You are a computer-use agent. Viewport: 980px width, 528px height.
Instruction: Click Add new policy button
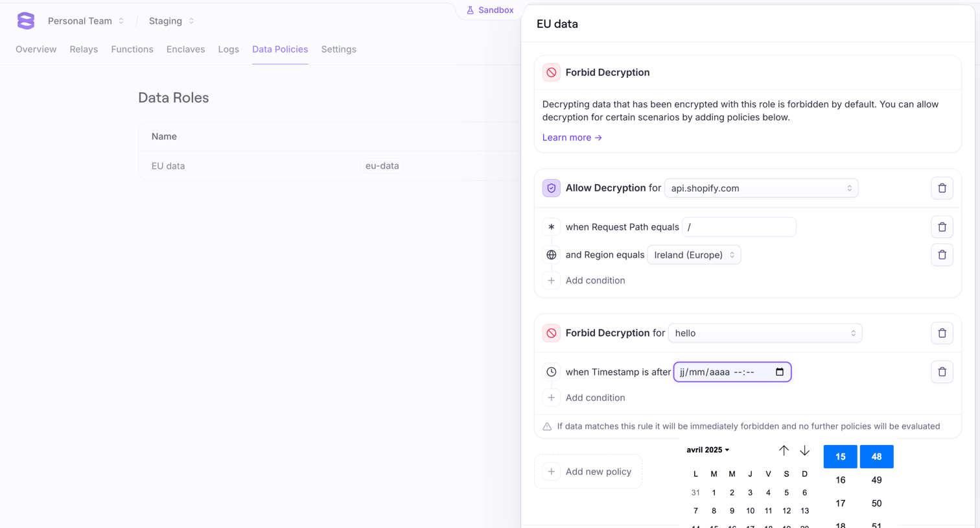click(589, 472)
